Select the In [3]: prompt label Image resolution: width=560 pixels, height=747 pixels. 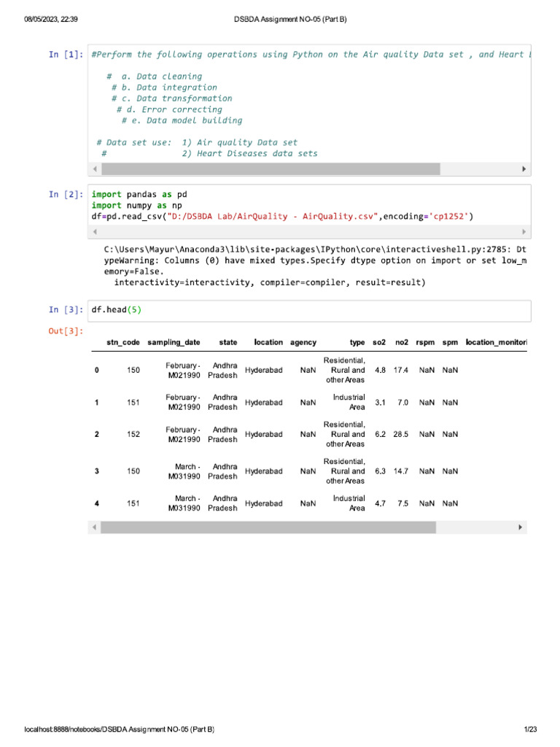tap(66, 309)
